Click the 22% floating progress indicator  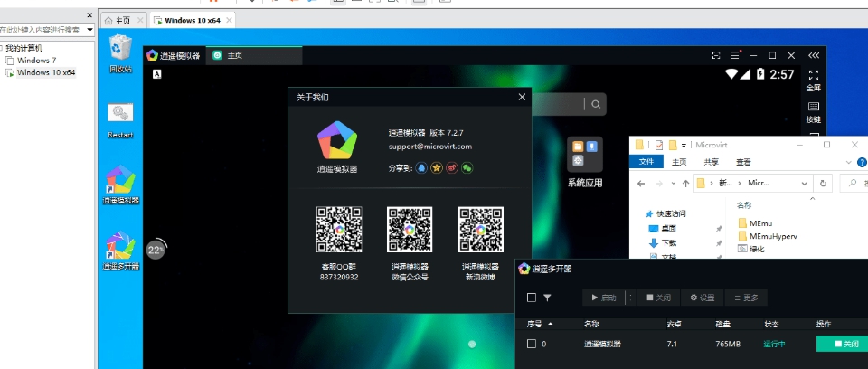pyautogui.click(x=156, y=250)
